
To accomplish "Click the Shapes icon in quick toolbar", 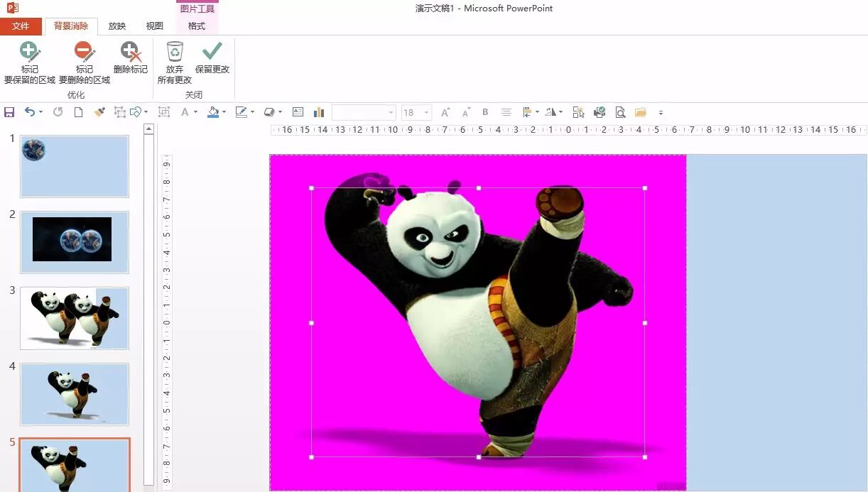I will coord(136,112).
